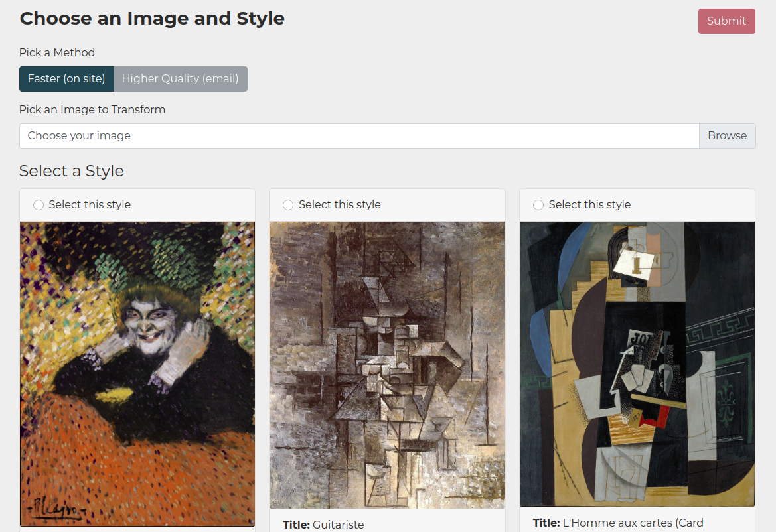Open the Browse file picker
The width and height of the screenshot is (776, 532).
727,136
